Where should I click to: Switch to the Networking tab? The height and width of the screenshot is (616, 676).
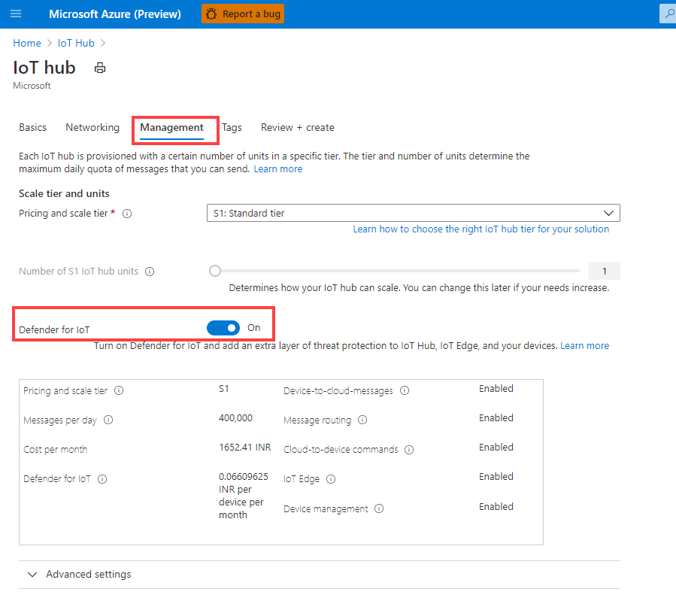[x=92, y=127]
